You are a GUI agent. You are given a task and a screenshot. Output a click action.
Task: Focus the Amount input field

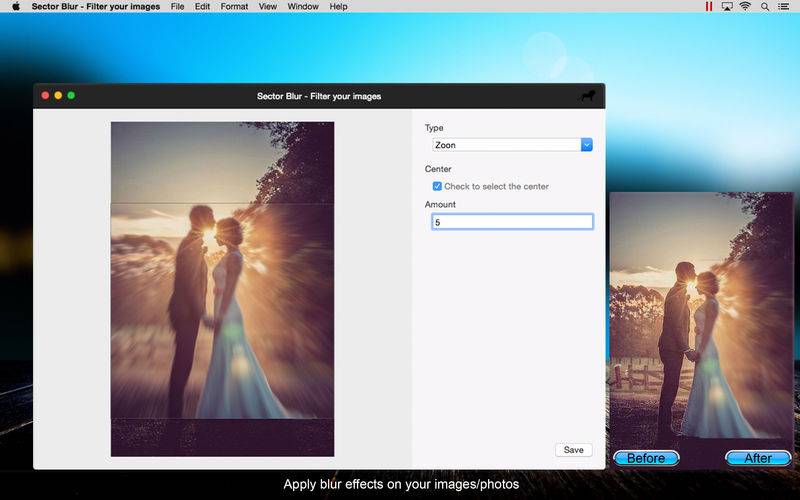[x=512, y=222]
